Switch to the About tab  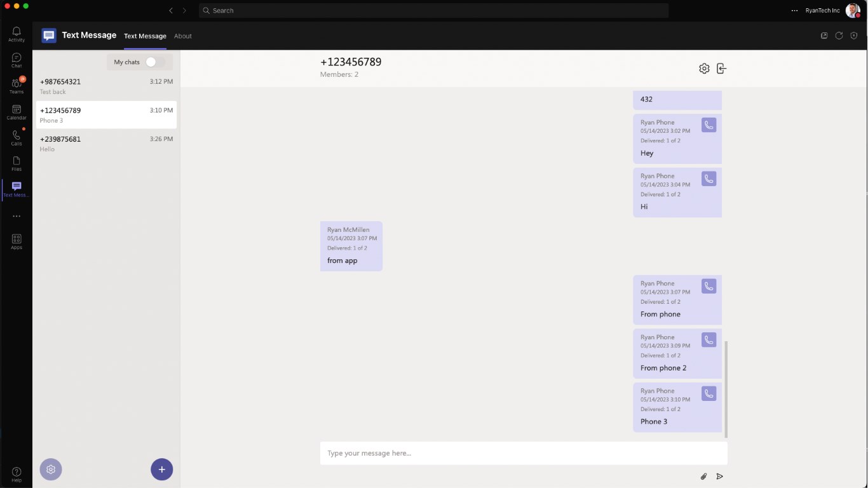(183, 36)
